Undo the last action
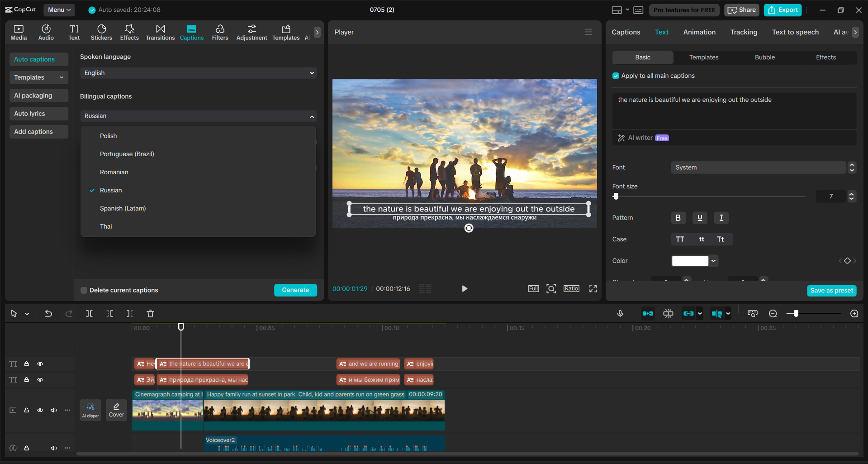The image size is (868, 464). (x=48, y=313)
